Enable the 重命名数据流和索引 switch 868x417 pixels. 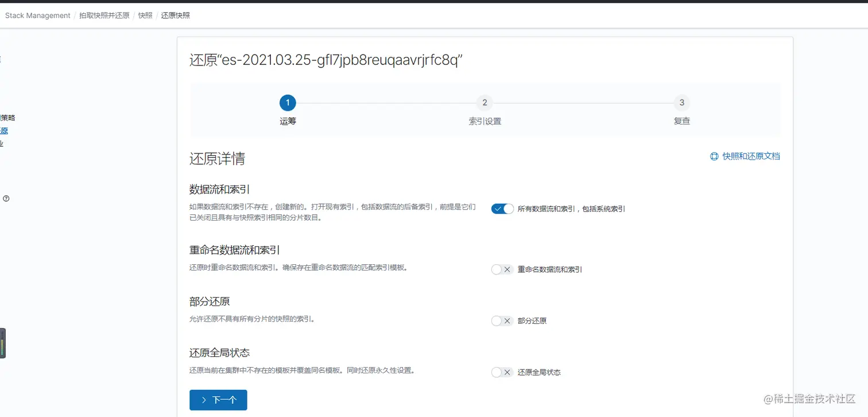click(x=502, y=269)
